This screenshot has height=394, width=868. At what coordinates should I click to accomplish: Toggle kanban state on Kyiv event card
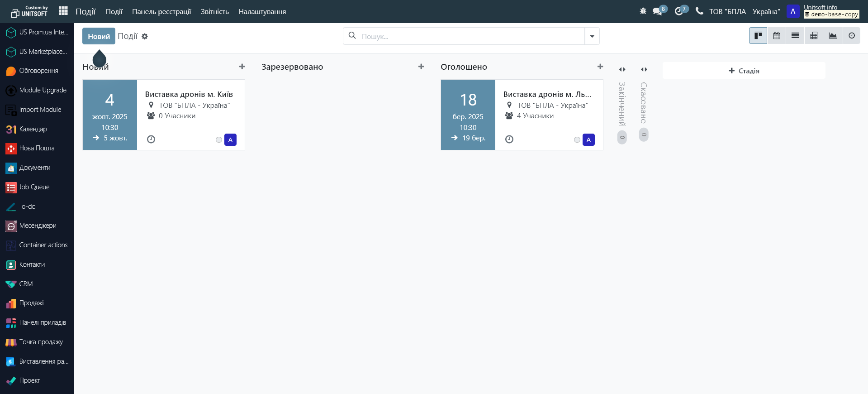(219, 140)
